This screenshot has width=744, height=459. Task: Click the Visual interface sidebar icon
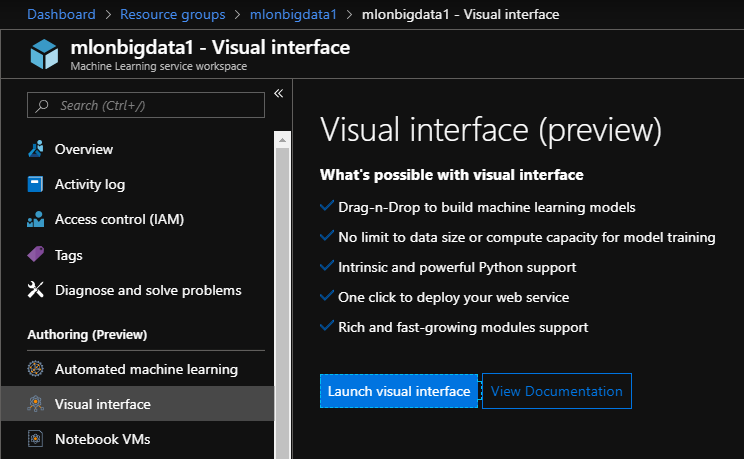[36, 404]
